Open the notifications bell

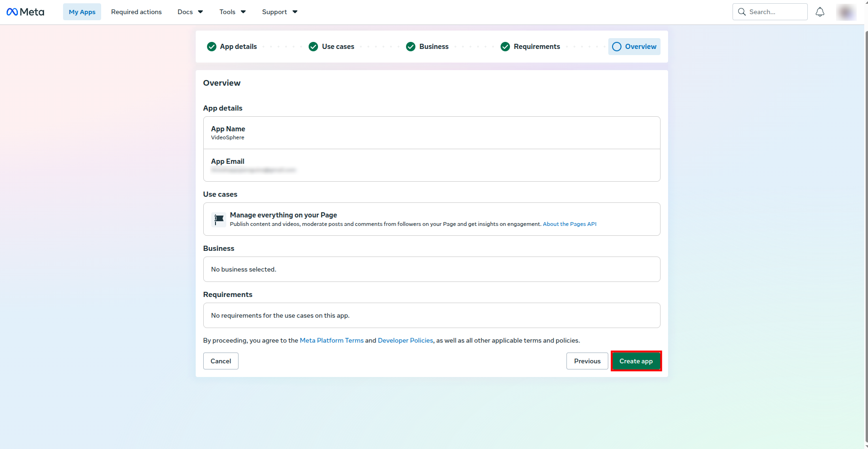click(x=820, y=12)
